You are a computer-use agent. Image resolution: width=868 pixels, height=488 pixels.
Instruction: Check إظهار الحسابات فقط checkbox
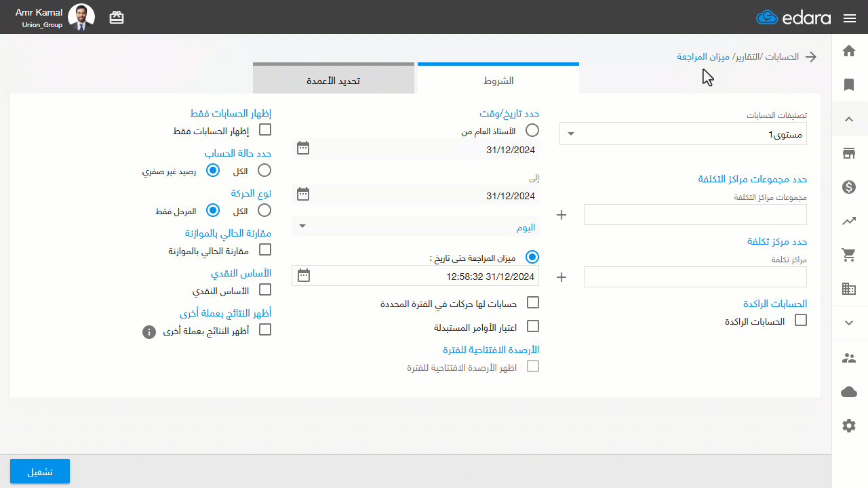[265, 129]
